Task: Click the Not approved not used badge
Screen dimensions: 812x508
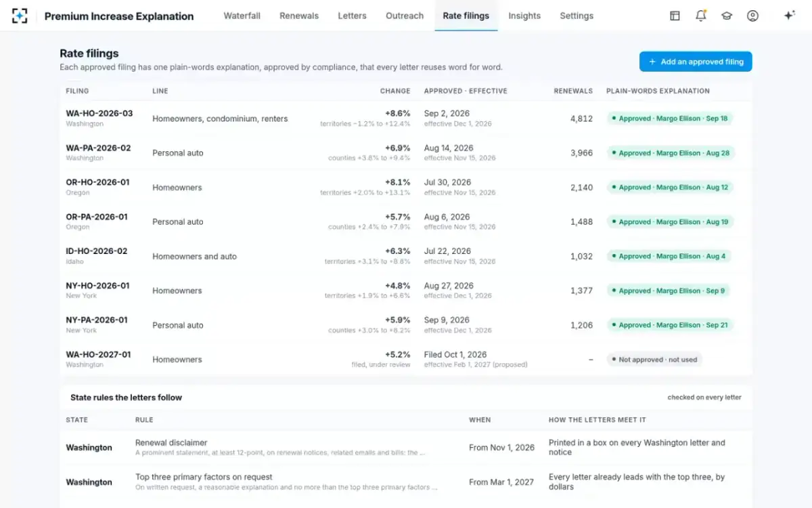Action: pyautogui.click(x=654, y=360)
